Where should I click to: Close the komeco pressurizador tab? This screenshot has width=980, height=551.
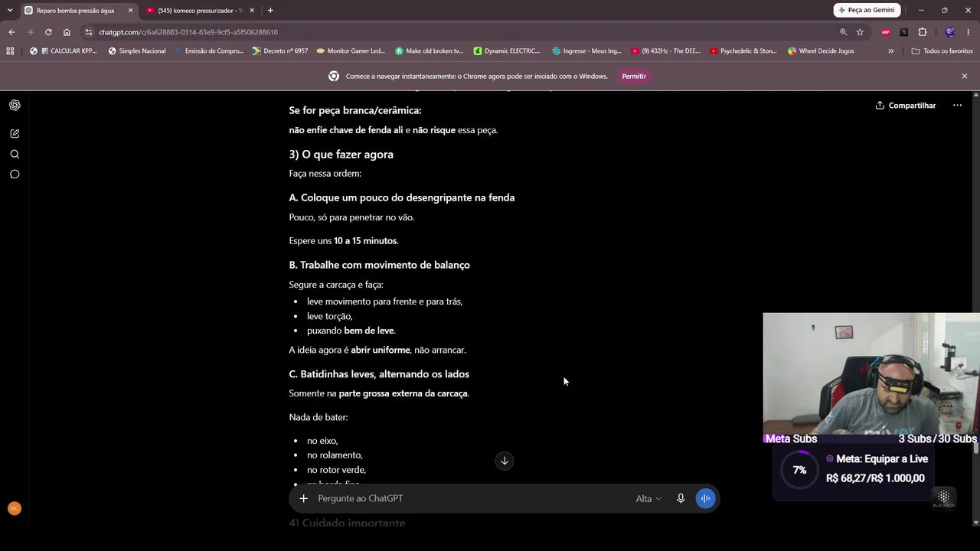coord(251,11)
